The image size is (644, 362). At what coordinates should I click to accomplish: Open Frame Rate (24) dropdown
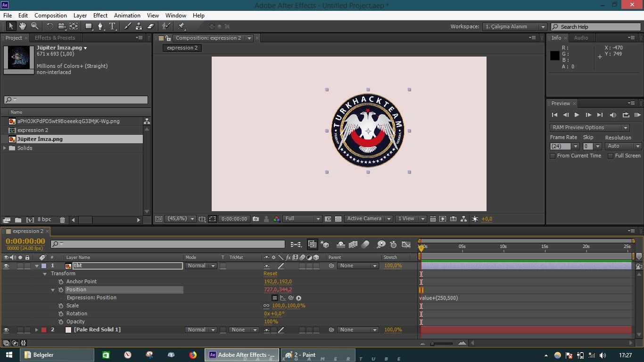click(x=564, y=146)
